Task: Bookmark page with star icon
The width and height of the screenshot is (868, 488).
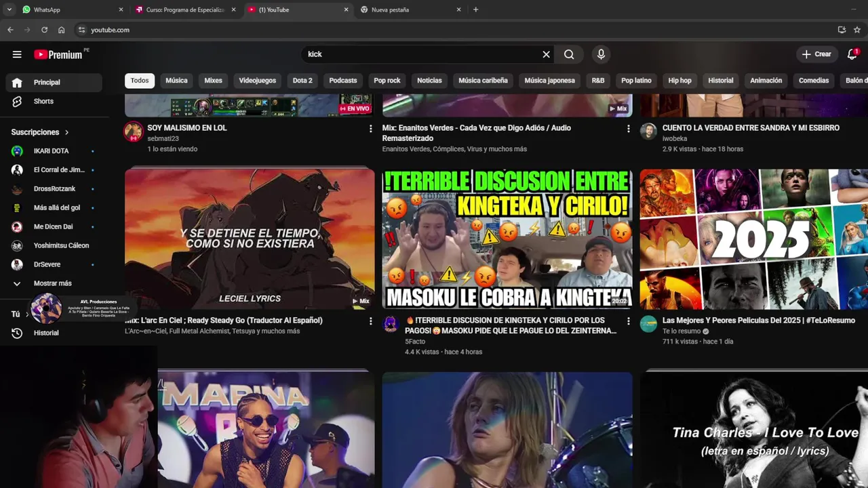Action: (857, 30)
